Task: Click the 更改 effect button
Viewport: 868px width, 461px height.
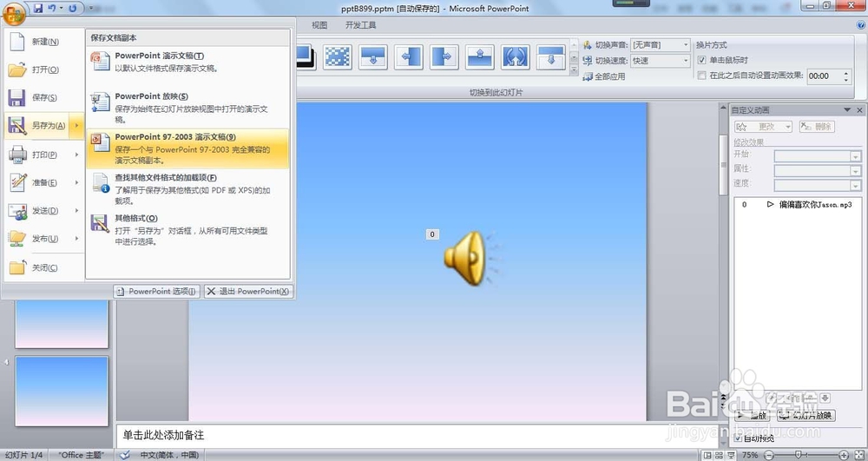Action: [763, 127]
